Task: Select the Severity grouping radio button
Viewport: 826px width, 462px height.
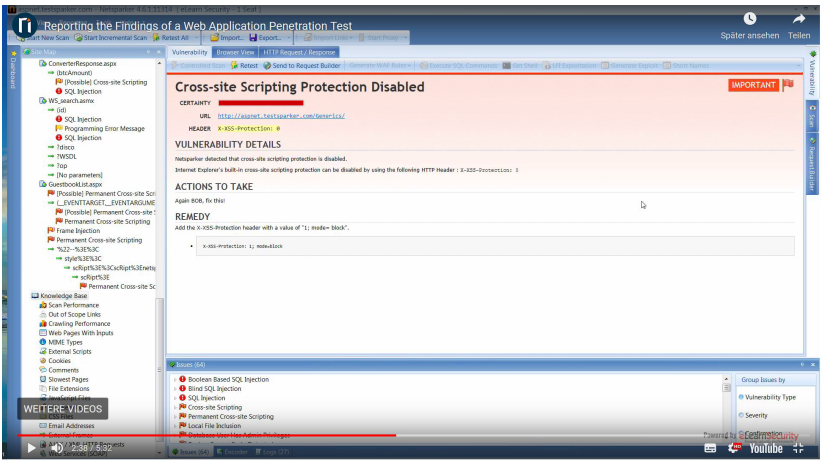Action: pyautogui.click(x=739, y=415)
